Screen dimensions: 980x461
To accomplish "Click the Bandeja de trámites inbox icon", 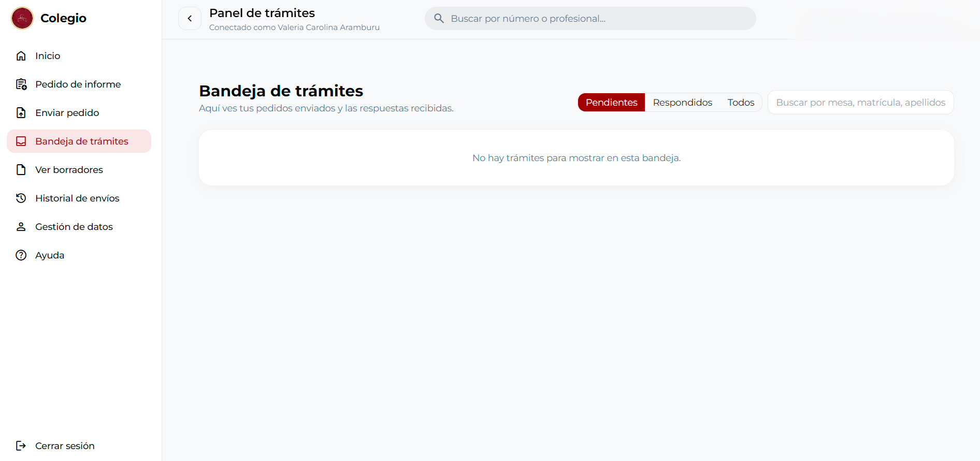I will coord(21,141).
